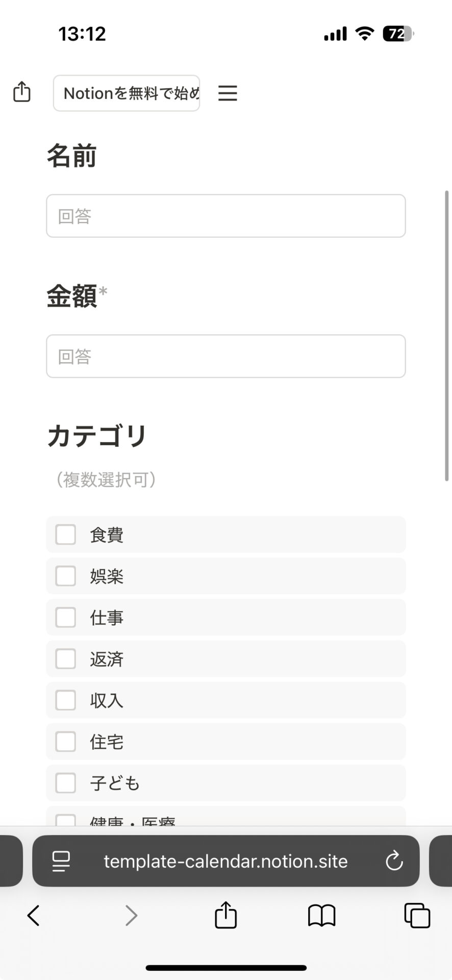Screen dimensions: 452x980
Task: Tick the 住宅 checkbox
Action: (66, 741)
